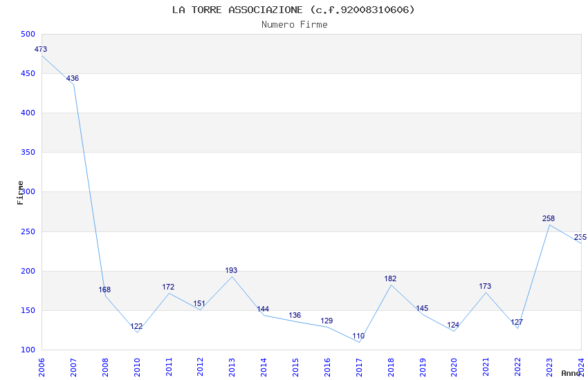Select data label 122 for 2010
The height and width of the screenshot is (380, 588).
coord(136,326)
